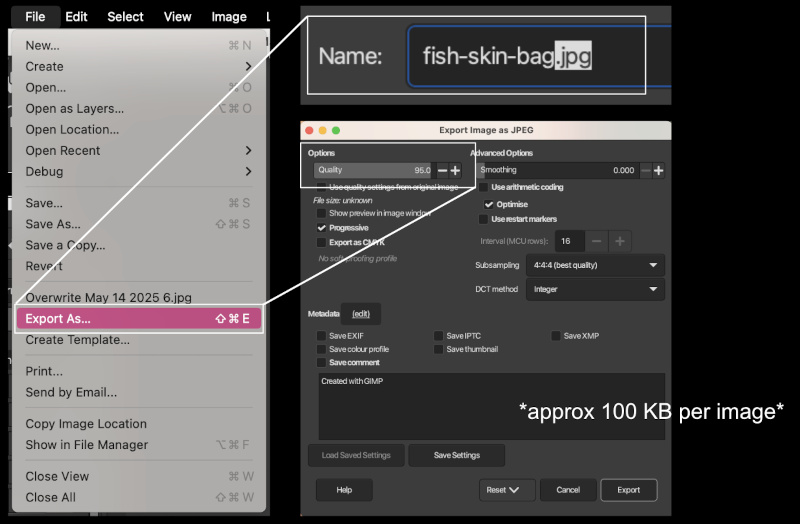Decrease Smoothing with the minus button
Screen dimensions: 800x524
646,171
